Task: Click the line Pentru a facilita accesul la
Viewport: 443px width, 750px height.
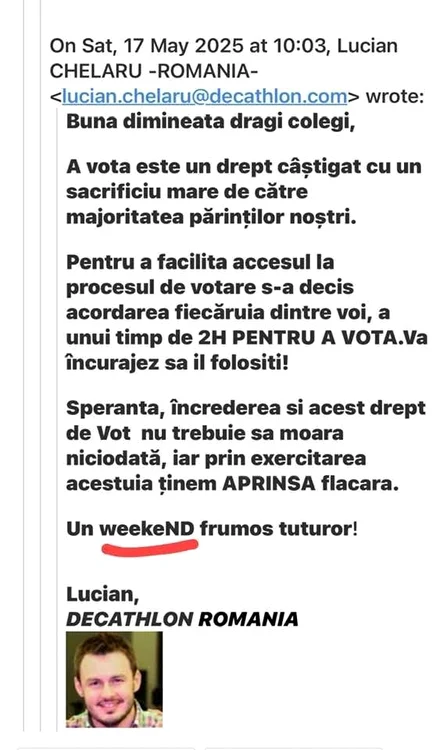Action: click(x=200, y=262)
